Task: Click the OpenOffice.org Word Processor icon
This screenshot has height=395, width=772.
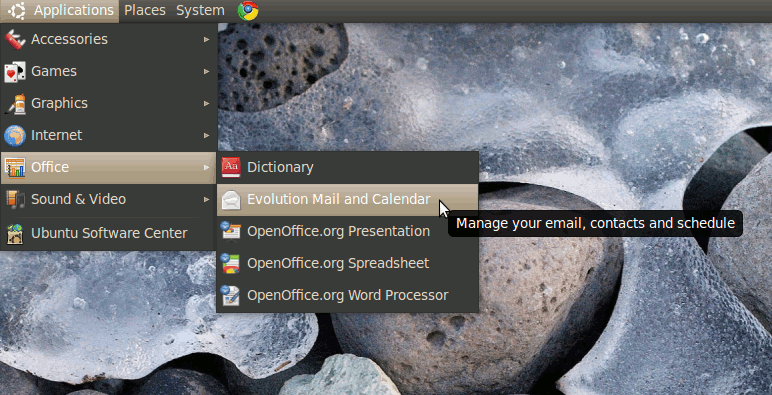Action: tap(231, 296)
